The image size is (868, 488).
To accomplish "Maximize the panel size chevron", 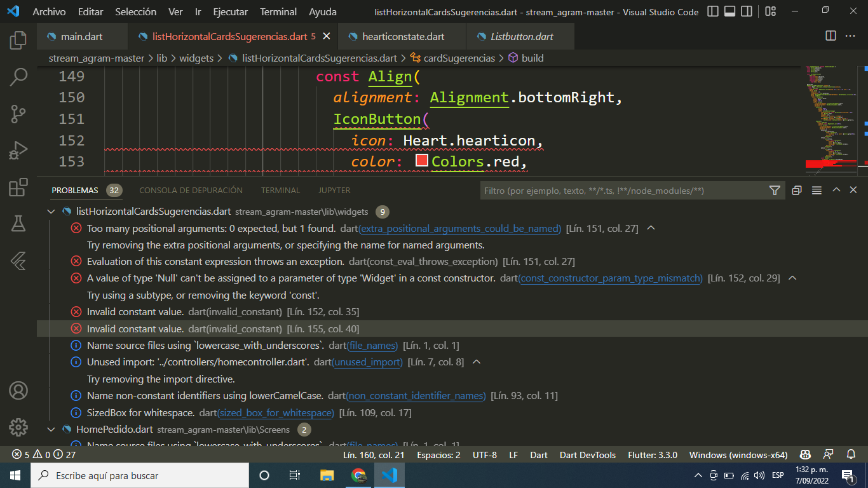I will (x=836, y=190).
